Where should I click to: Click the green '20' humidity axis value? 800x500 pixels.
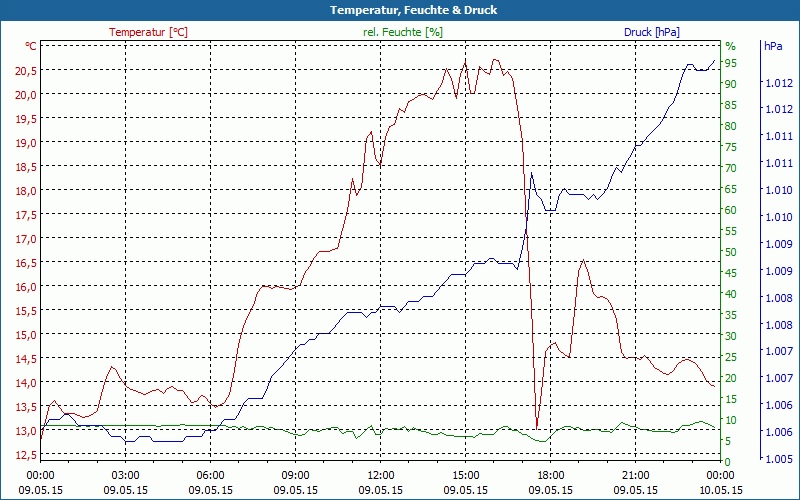click(731, 378)
